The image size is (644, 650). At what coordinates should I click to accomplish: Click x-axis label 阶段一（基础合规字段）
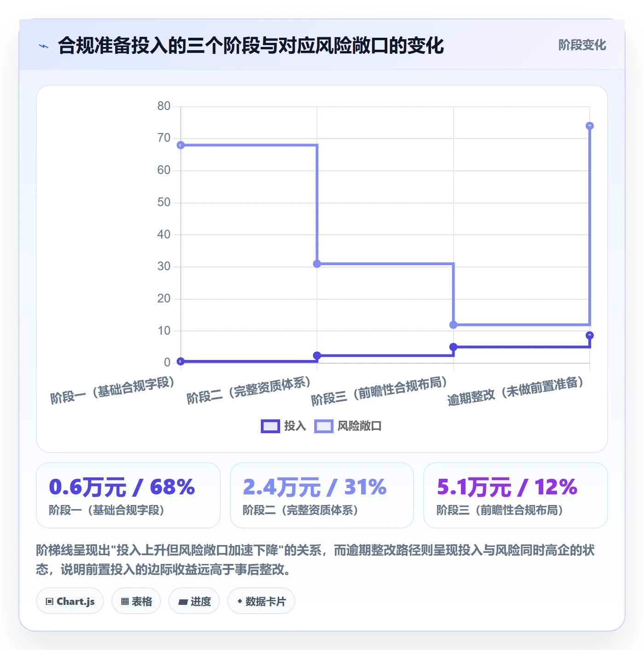pos(112,389)
